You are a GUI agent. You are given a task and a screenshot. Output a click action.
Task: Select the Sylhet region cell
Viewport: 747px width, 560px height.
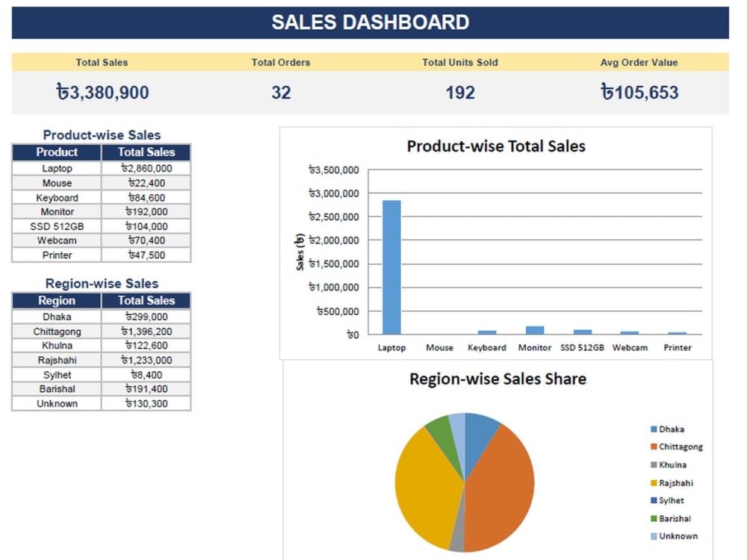tap(57, 375)
